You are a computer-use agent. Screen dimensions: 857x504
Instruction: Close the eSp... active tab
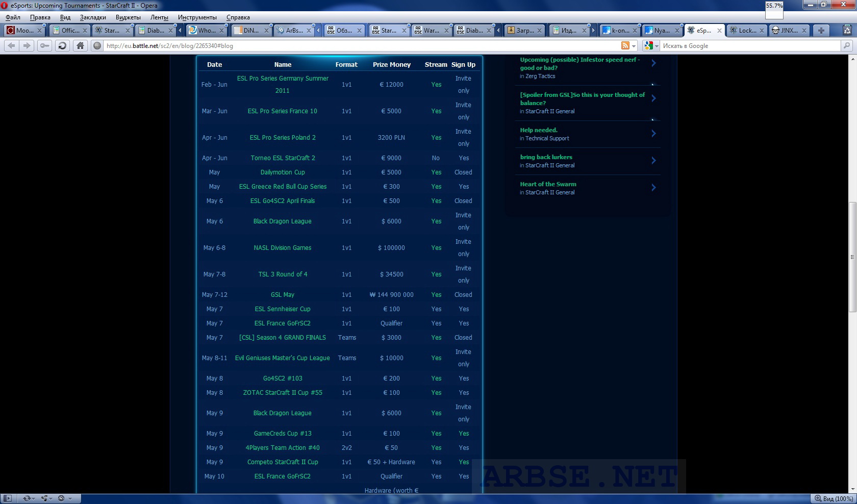[x=719, y=31]
